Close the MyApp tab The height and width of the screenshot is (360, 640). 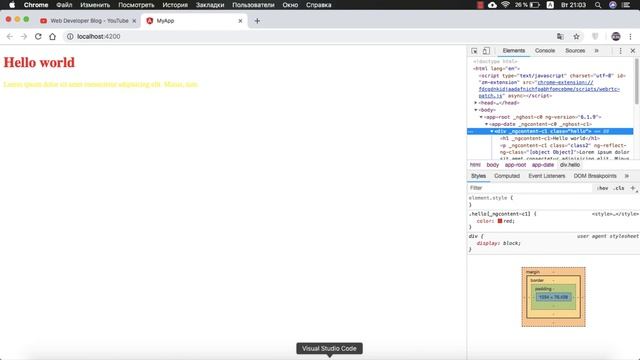point(240,21)
